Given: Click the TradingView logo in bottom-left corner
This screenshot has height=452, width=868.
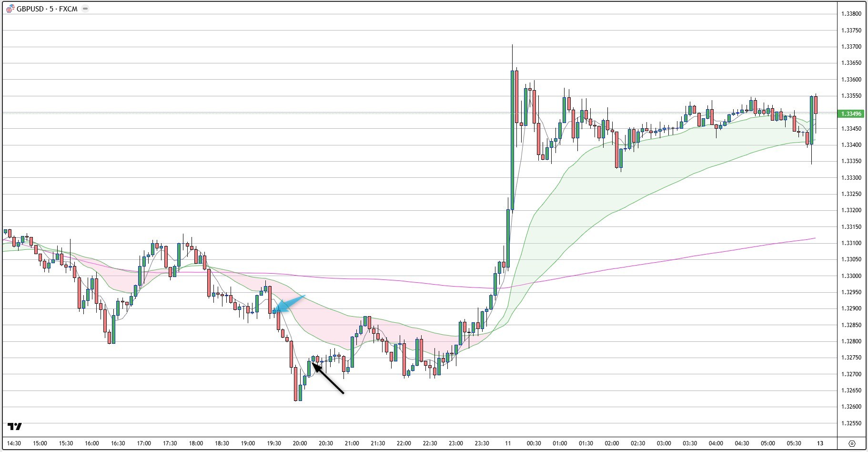Looking at the screenshot, I should [x=15, y=426].
